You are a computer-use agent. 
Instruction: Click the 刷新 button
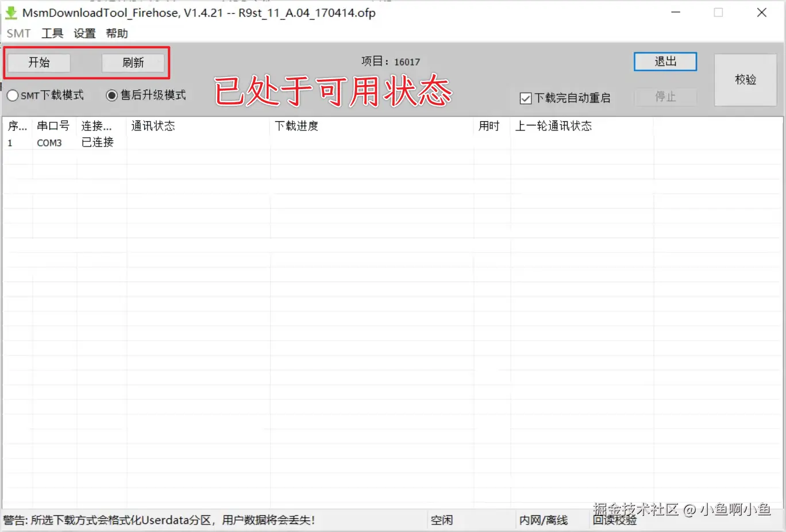tap(133, 63)
